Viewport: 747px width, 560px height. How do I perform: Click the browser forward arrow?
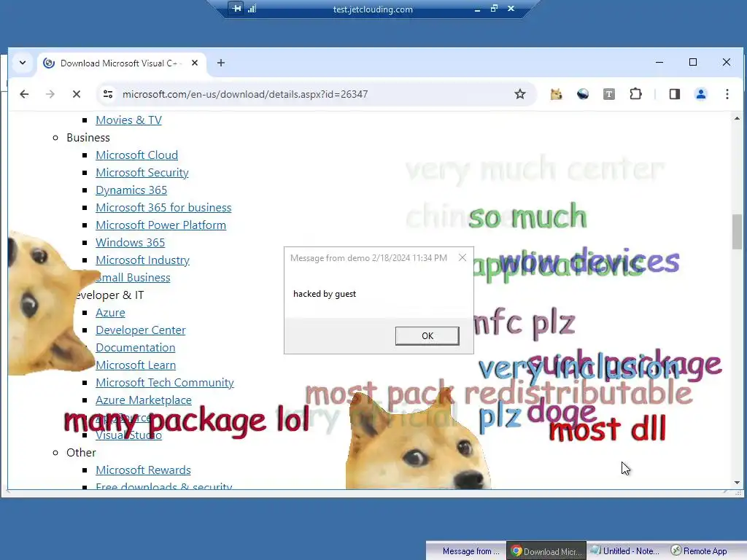pyautogui.click(x=50, y=94)
